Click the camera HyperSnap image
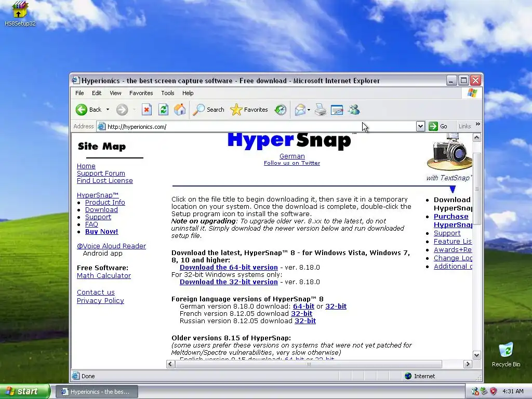Screen dimensions: 532x399 pos(449,152)
